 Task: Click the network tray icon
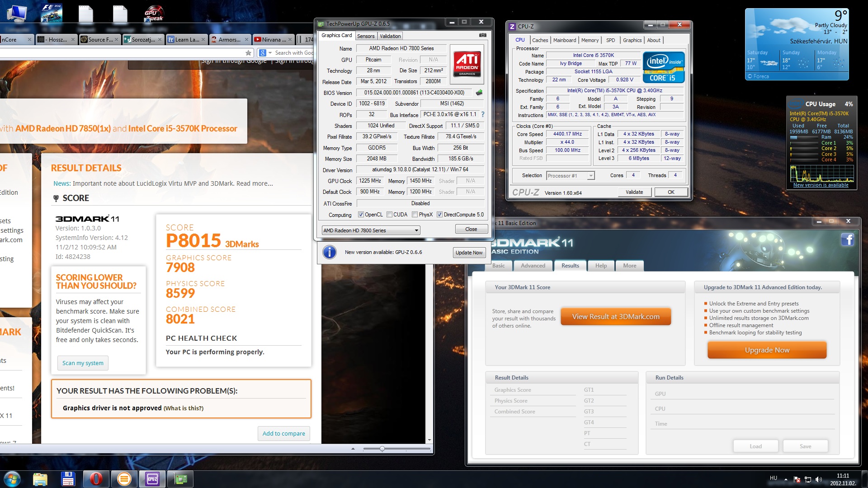[808, 479]
